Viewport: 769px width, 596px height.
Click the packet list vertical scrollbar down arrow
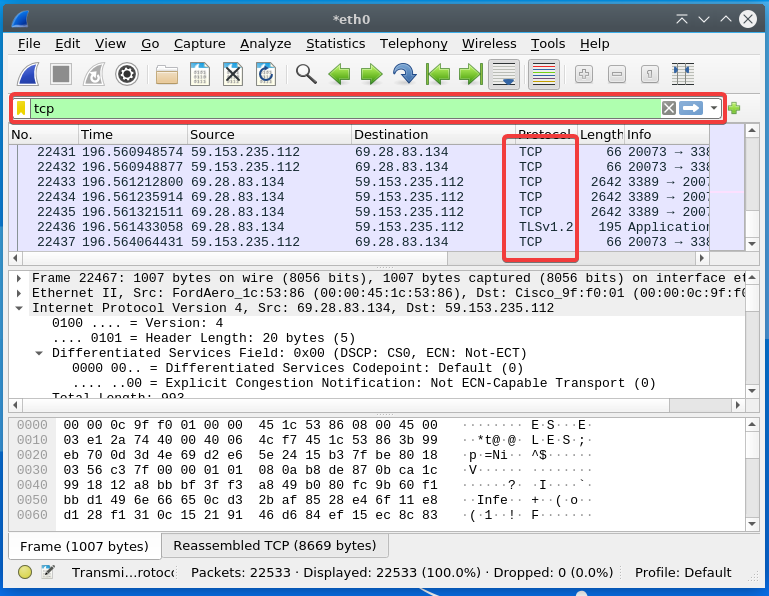[752, 244]
